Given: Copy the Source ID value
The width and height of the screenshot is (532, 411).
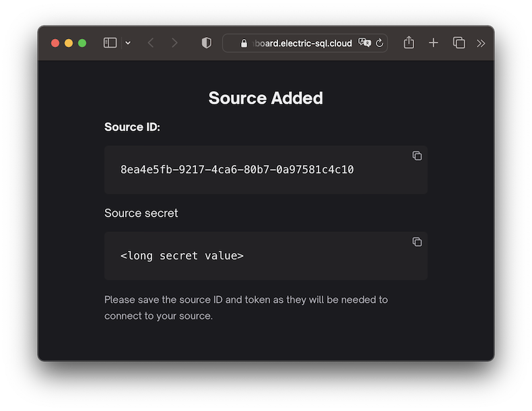Looking at the screenshot, I should 417,156.
